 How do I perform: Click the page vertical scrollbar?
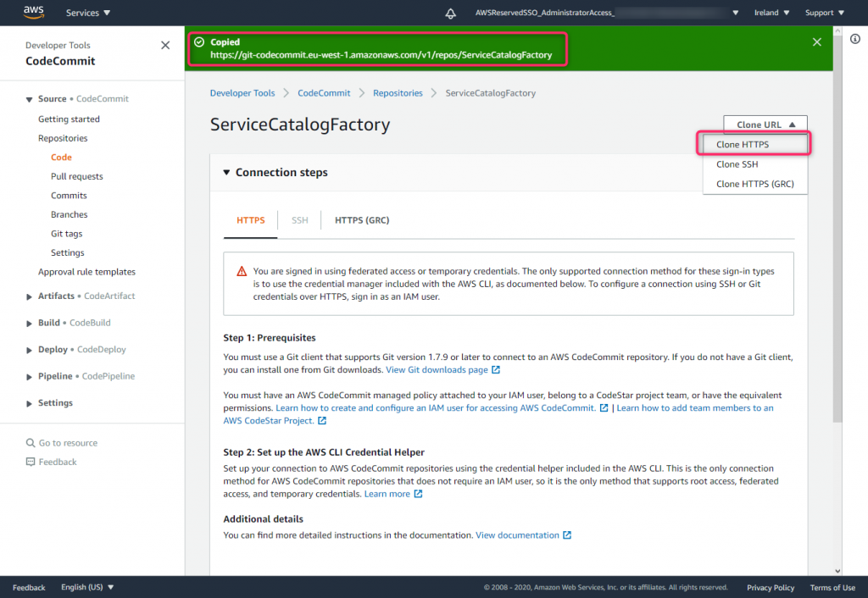(837, 229)
